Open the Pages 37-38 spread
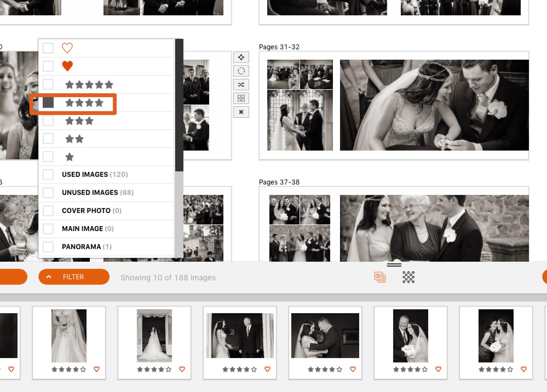The image size is (547, 392). click(x=394, y=224)
